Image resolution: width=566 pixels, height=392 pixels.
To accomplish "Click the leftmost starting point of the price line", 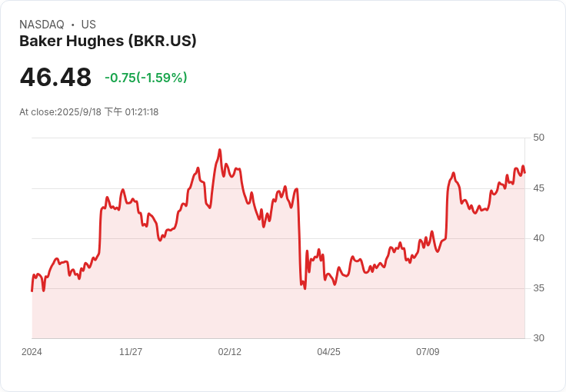I will 32,291.
